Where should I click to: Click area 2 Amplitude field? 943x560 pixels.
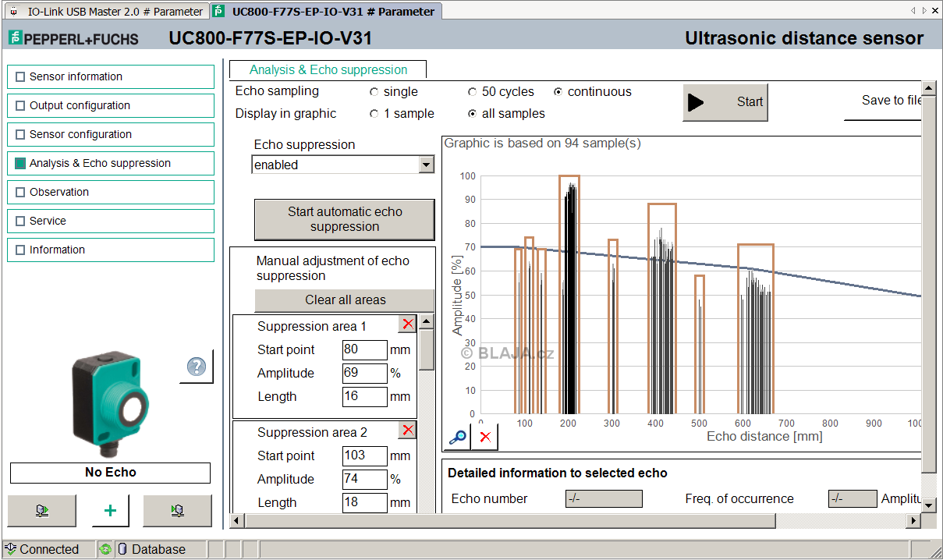pos(364,479)
